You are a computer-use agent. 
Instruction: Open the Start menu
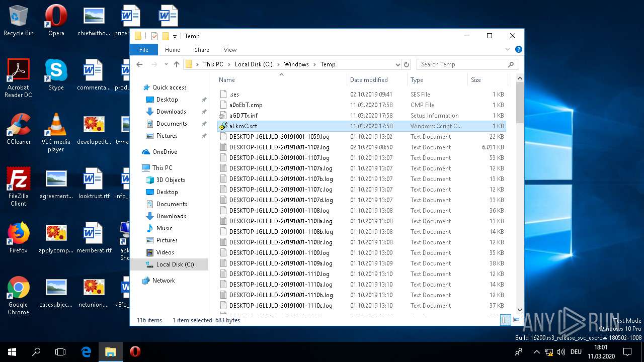click(12, 352)
